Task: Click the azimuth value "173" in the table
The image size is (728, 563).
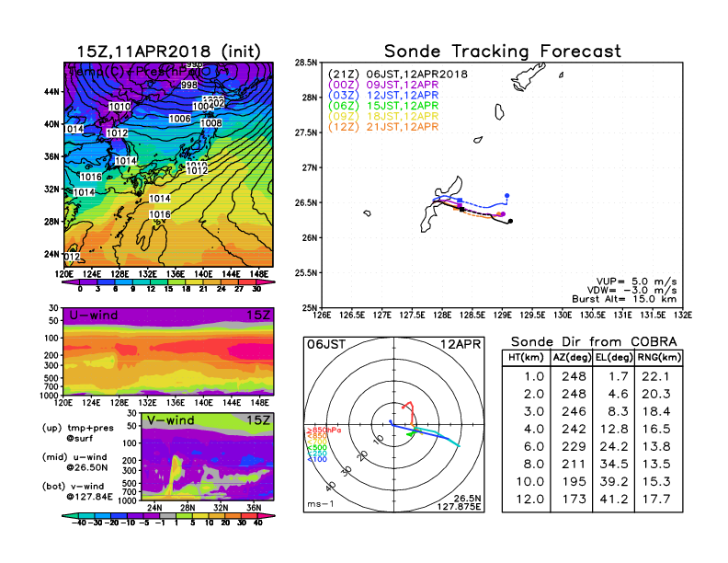Action: [574, 500]
